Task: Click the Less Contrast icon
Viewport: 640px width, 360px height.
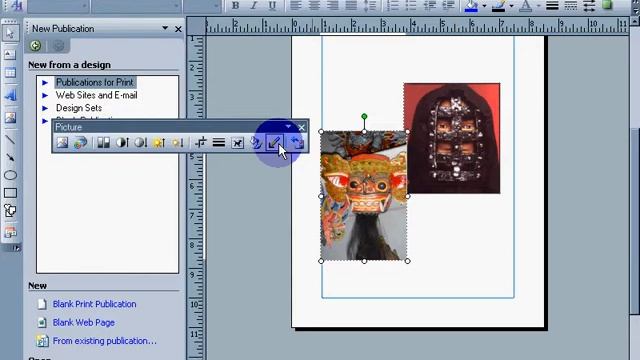Action: coord(140,142)
